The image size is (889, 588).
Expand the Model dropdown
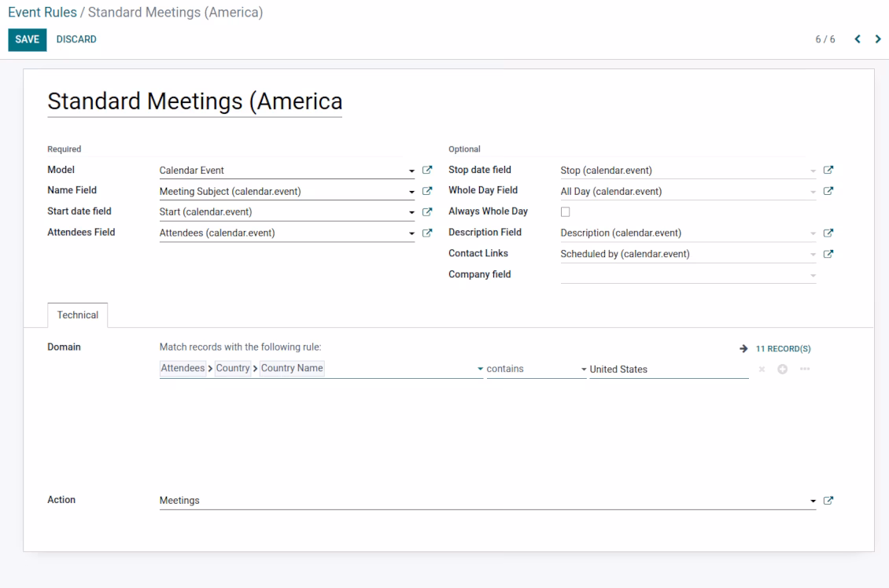tap(411, 171)
